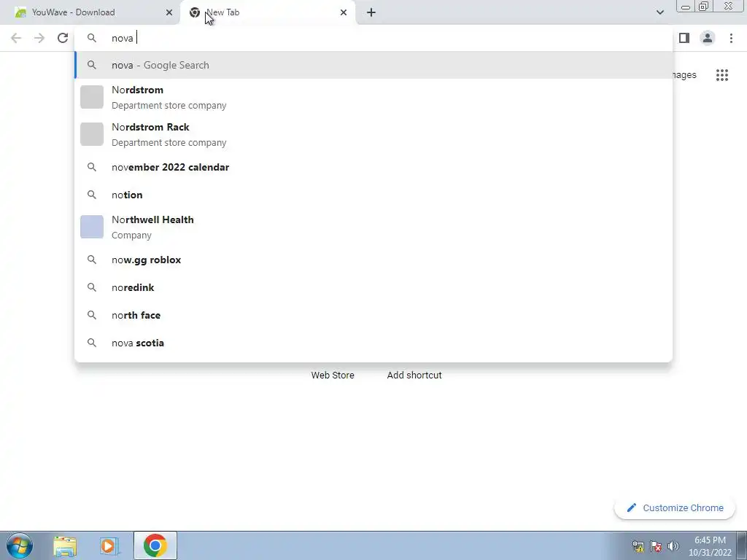Click the taskbar clock showing 6:45 PM

[710, 546]
